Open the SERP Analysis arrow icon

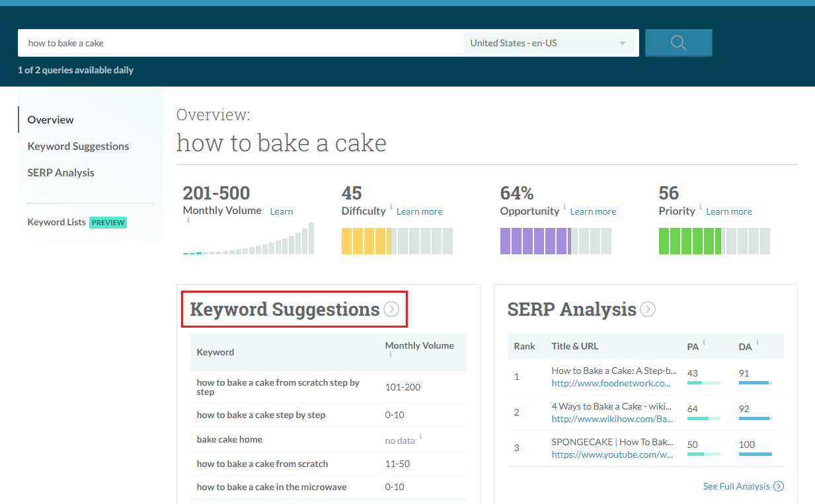648,309
